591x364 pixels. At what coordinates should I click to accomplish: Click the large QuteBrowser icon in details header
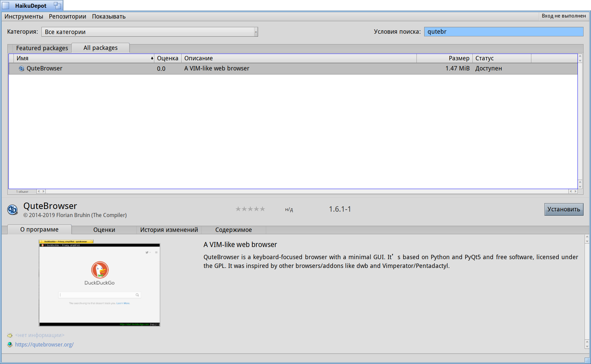12,210
